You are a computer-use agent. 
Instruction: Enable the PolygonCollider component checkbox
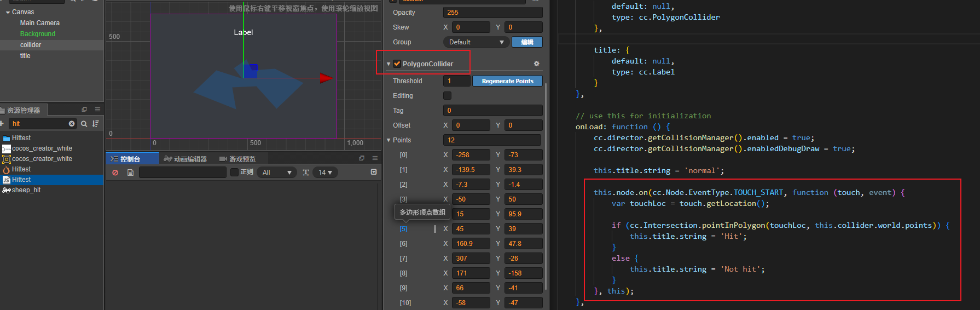[397, 64]
